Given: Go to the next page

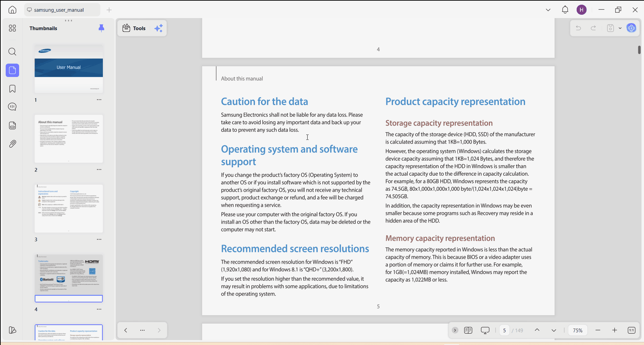Looking at the screenshot, I should pos(554,330).
